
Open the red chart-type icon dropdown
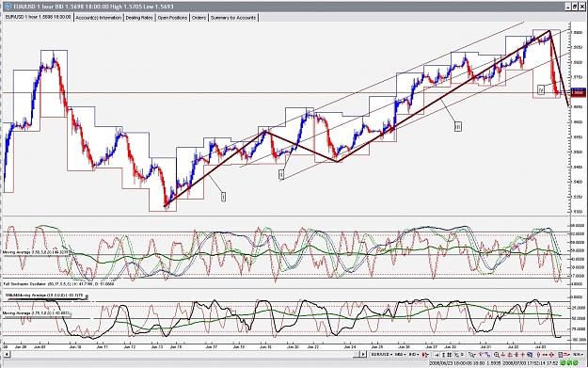click(425, 355)
